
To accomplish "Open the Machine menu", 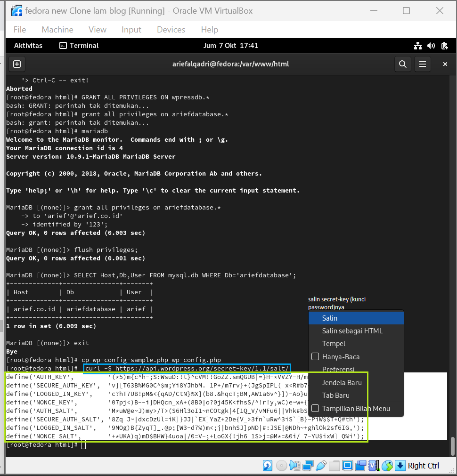I will (x=57, y=30).
